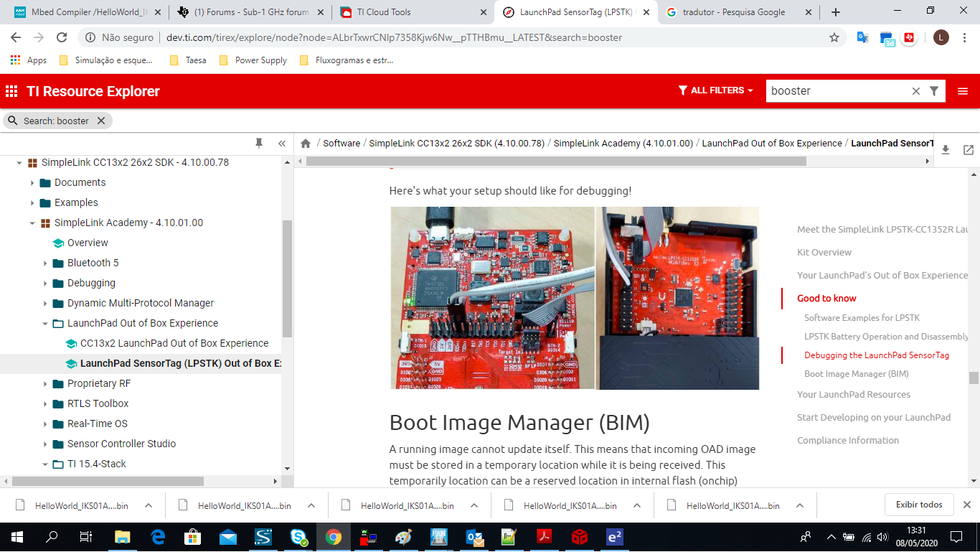Expand the Examples folder arrow
Image resolution: width=980 pixels, height=552 pixels.
click(x=32, y=203)
